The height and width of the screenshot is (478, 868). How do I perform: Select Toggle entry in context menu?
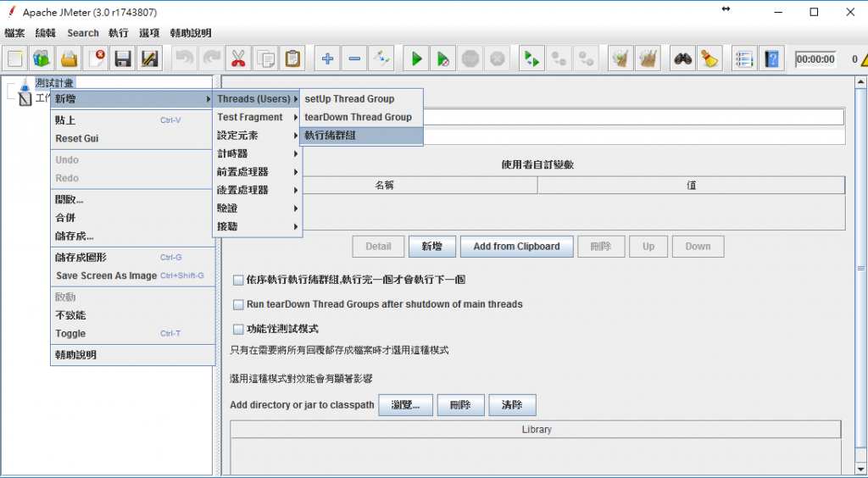point(131,334)
